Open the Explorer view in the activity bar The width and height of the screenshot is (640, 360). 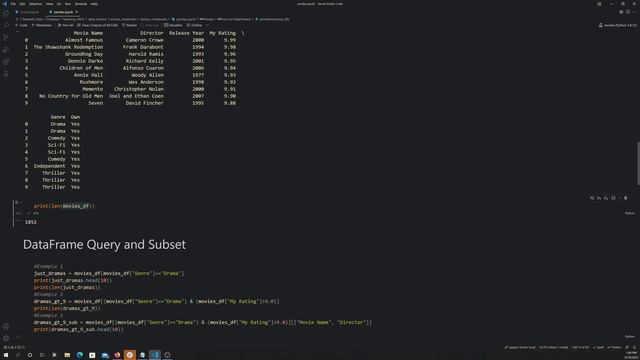click(6, 13)
